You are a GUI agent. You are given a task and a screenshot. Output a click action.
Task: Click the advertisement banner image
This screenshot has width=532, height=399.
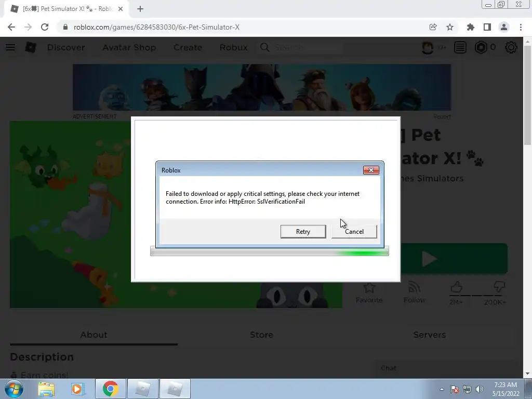click(x=262, y=87)
